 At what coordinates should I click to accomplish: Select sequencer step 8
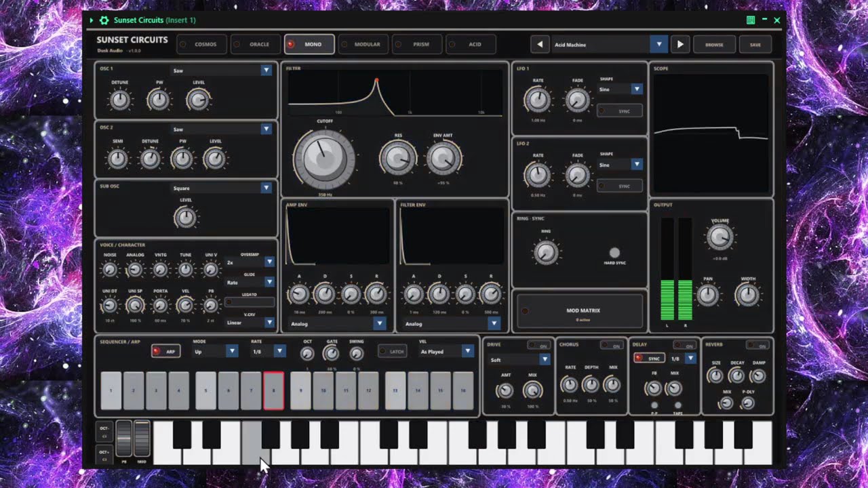273,390
